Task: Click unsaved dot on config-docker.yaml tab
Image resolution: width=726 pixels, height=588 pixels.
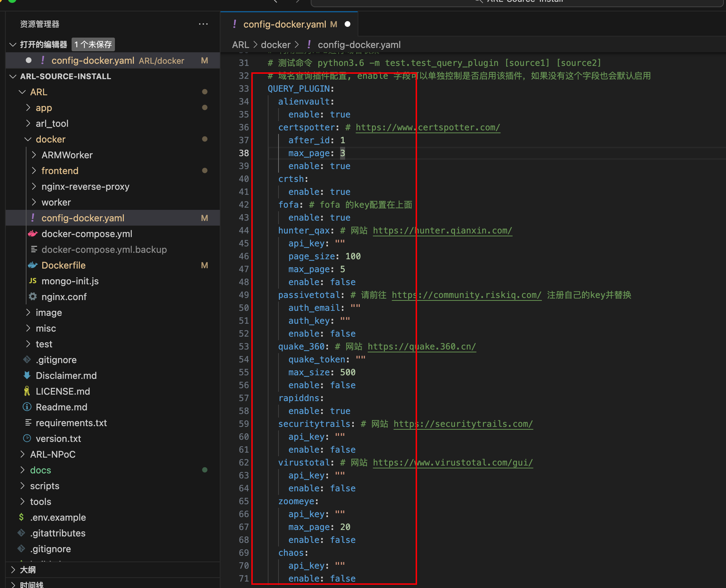Action: point(347,24)
